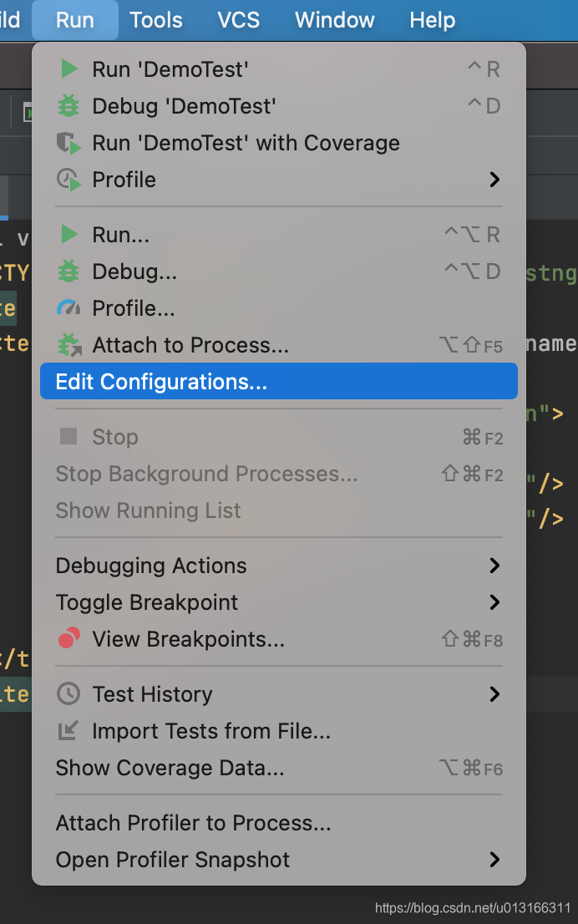578x924 pixels.
Task: Choose Show Coverage Data... entry
Action: pos(170,768)
